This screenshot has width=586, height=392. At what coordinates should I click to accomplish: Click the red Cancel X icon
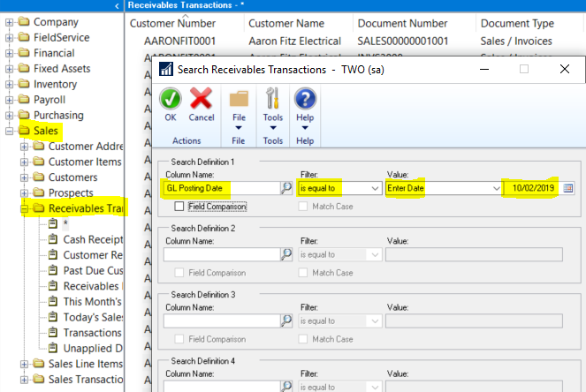[202, 98]
